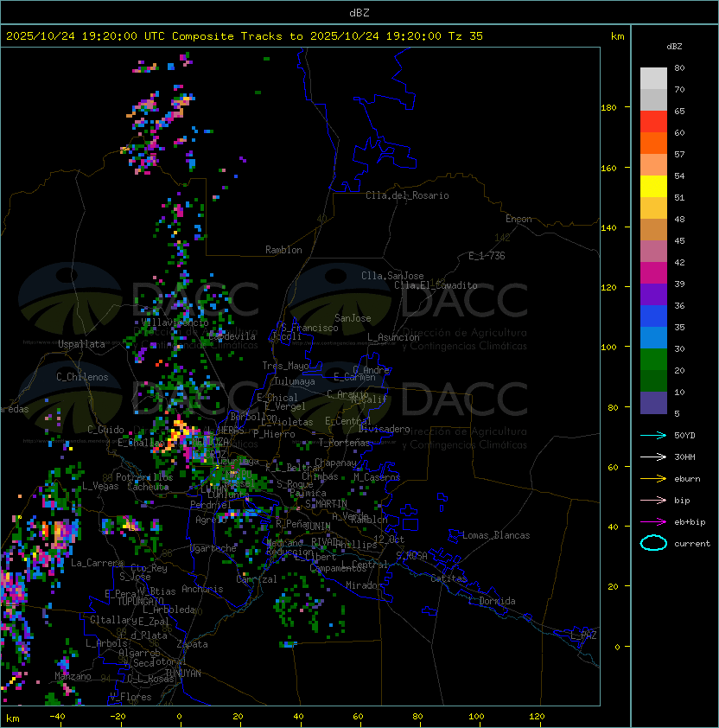
Task: Click the 'Carrizal' map label
Action: click(257, 579)
